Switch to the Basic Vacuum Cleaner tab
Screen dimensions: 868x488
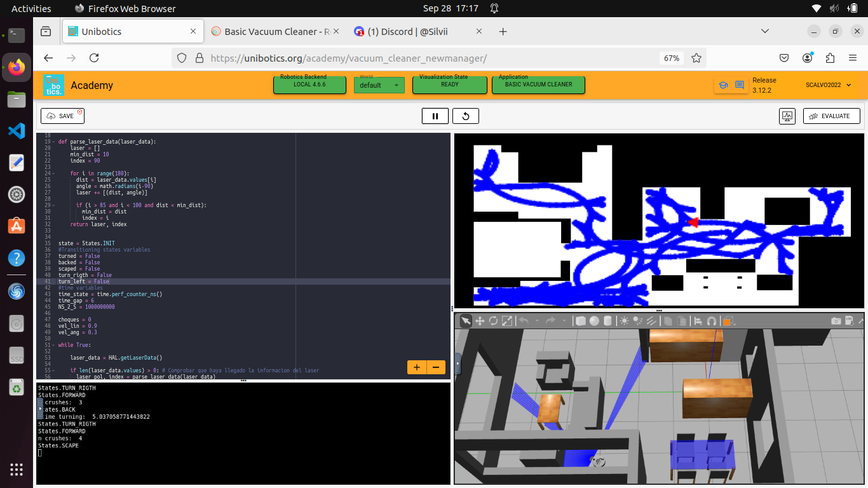[273, 30]
